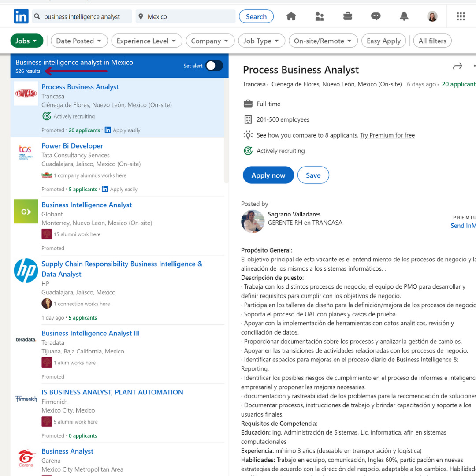Click the job keyword search field
Screen dimensions: 476x476
click(82, 16)
